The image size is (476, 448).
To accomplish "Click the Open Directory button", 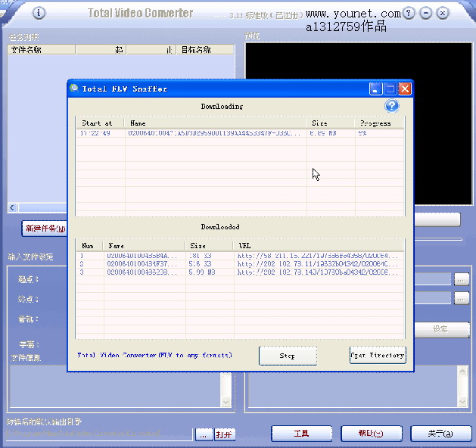I will [378, 355].
